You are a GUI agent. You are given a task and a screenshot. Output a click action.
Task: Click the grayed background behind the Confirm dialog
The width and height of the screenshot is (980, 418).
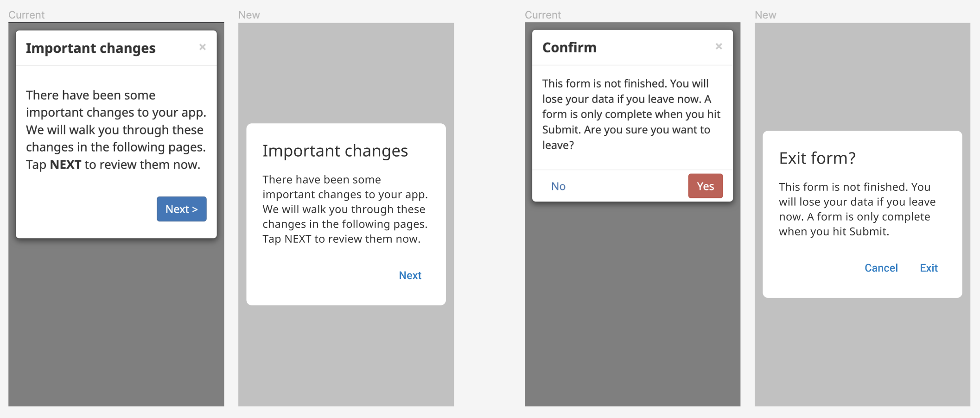(x=630, y=301)
